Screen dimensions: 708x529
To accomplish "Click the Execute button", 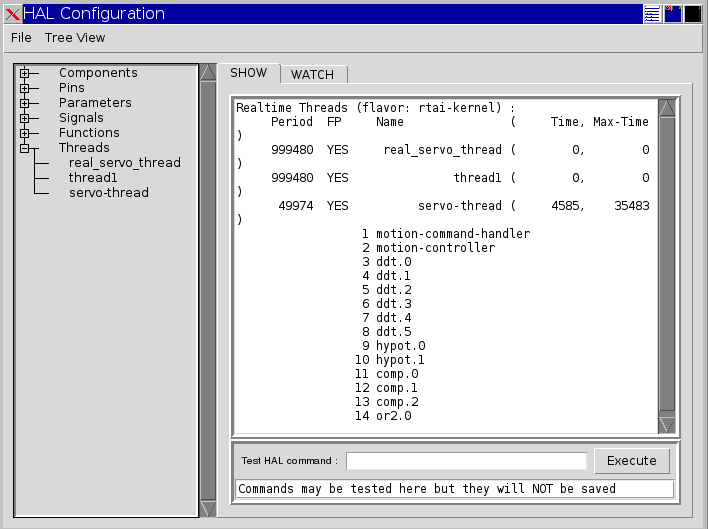I will (632, 461).
